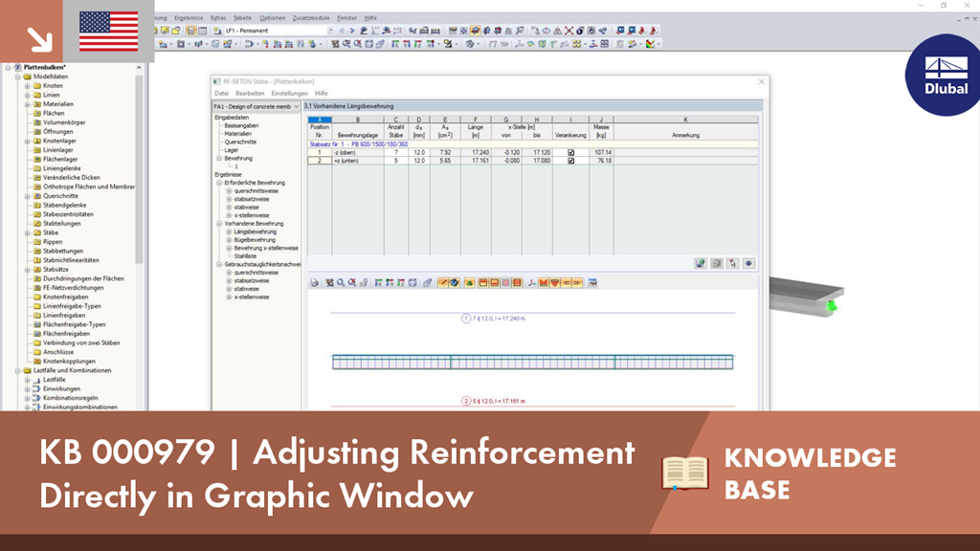Open the Extras menu

[218, 18]
